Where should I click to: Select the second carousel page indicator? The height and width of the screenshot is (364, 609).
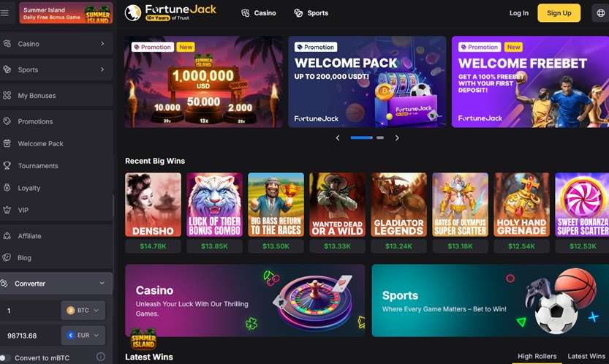point(380,137)
